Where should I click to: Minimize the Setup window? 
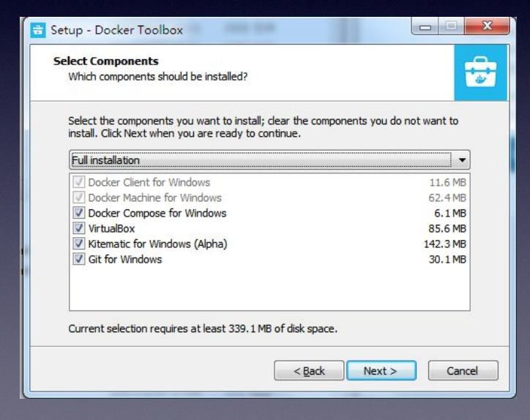coord(425,26)
